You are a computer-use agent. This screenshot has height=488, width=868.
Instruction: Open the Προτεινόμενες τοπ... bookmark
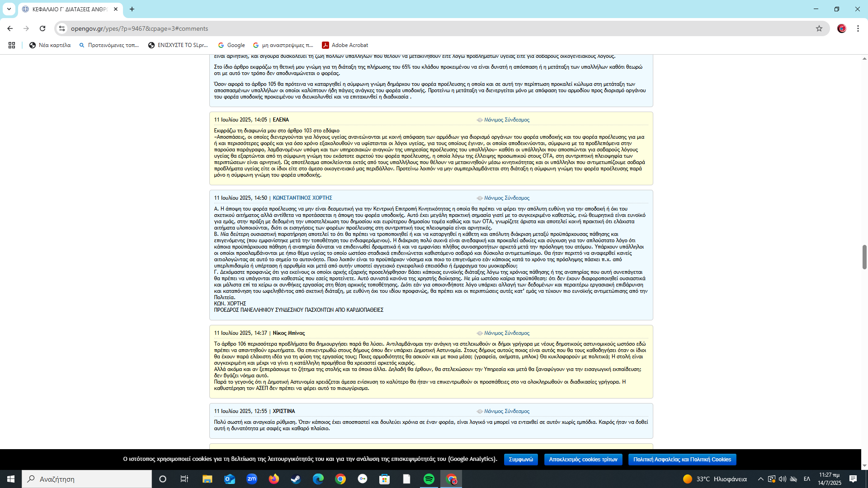[109, 45]
